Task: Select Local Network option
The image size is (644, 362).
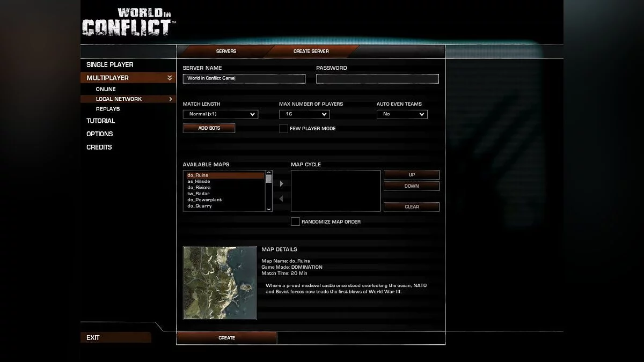Action: pyautogui.click(x=128, y=99)
